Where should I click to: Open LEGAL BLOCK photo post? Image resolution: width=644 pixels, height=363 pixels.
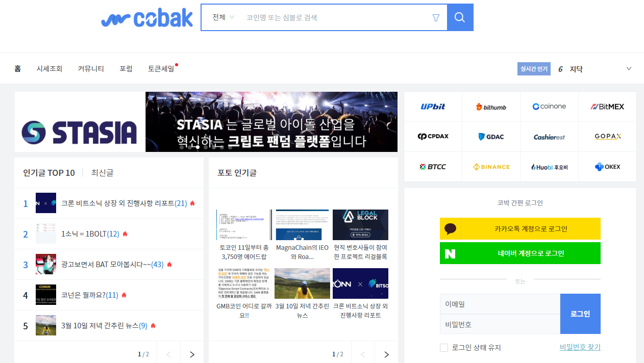coord(361,236)
